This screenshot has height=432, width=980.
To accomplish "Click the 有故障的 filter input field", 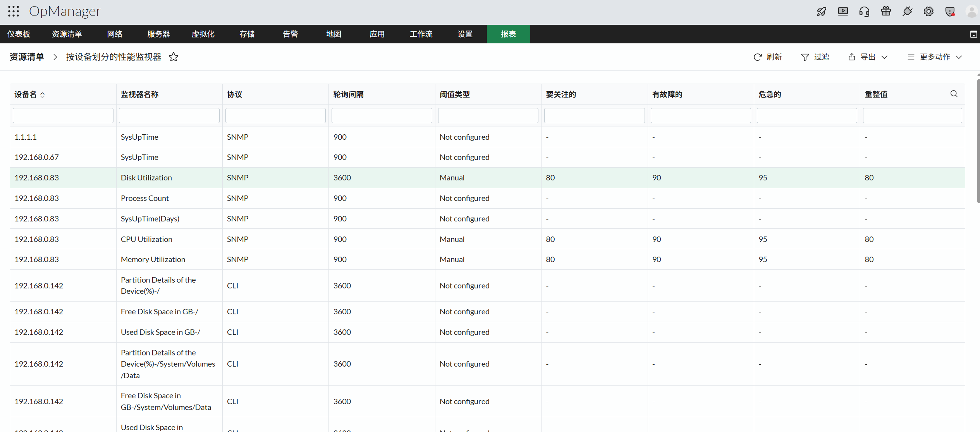I will 701,116.
